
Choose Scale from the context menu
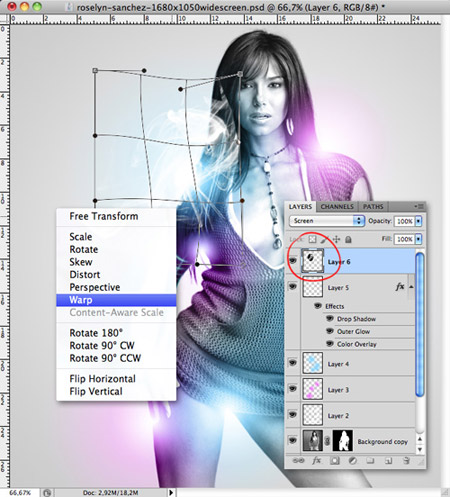[x=81, y=237]
